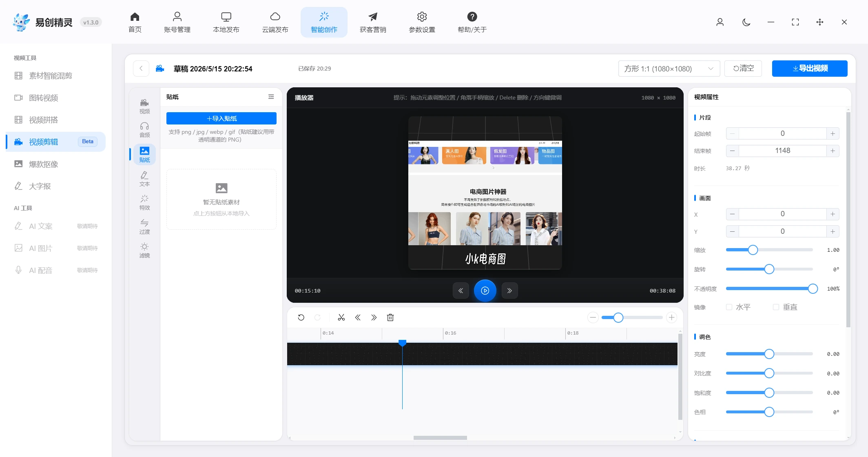Open 账号管理 account management

177,22
